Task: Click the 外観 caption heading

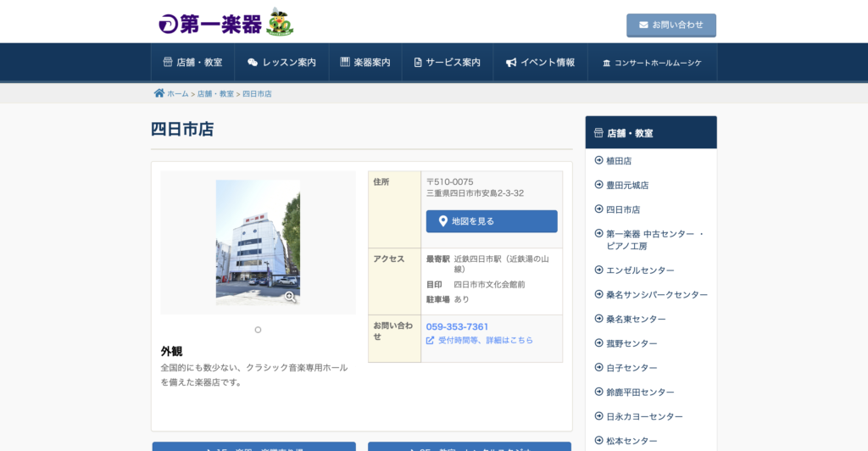Action: click(x=171, y=352)
